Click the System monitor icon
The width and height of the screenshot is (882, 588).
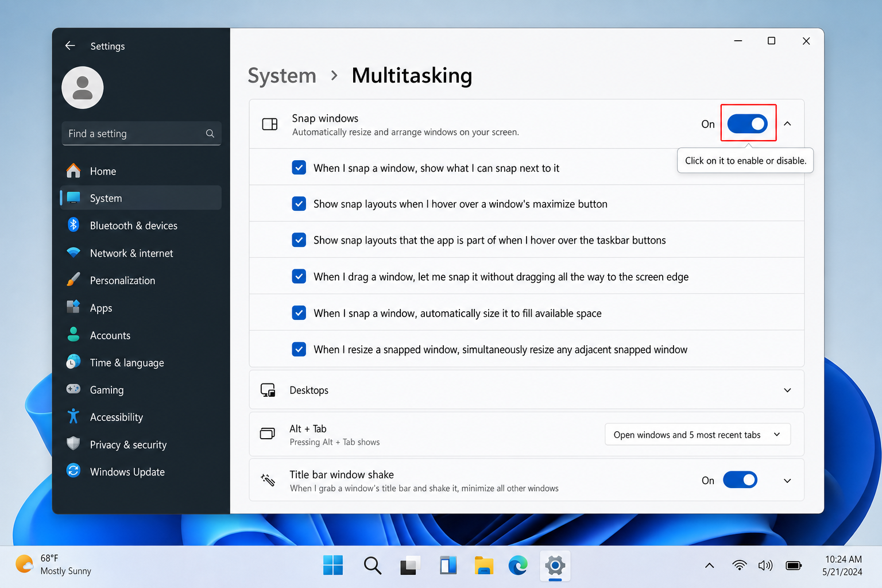tap(73, 198)
